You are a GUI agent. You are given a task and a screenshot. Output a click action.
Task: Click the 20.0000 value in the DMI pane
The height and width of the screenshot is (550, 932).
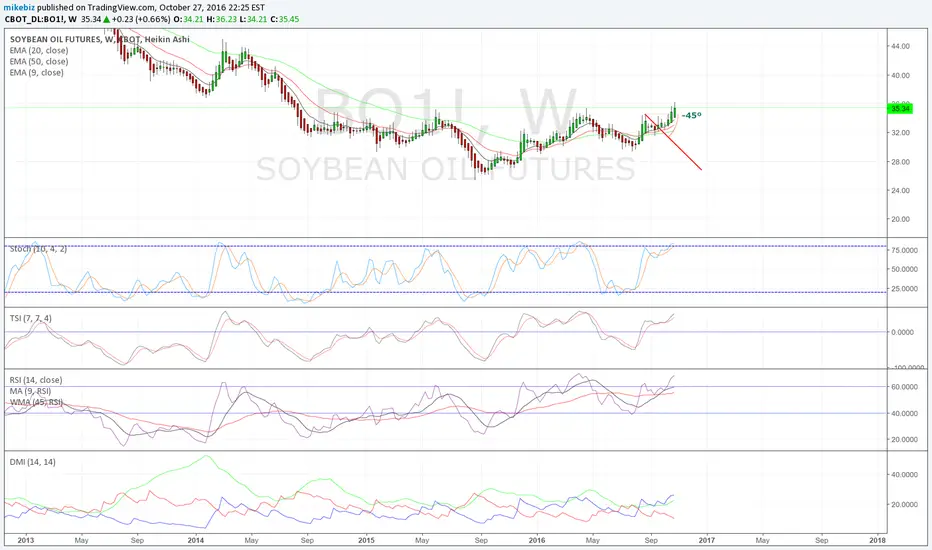coord(903,504)
